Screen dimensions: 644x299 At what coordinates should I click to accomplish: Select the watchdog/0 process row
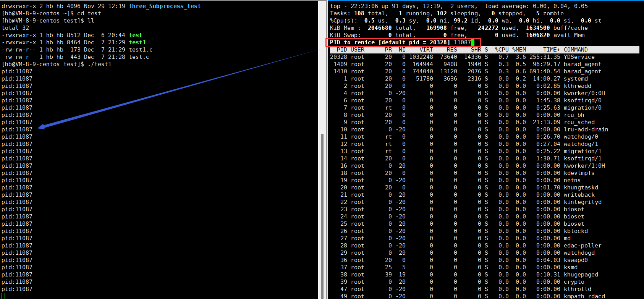(484, 137)
